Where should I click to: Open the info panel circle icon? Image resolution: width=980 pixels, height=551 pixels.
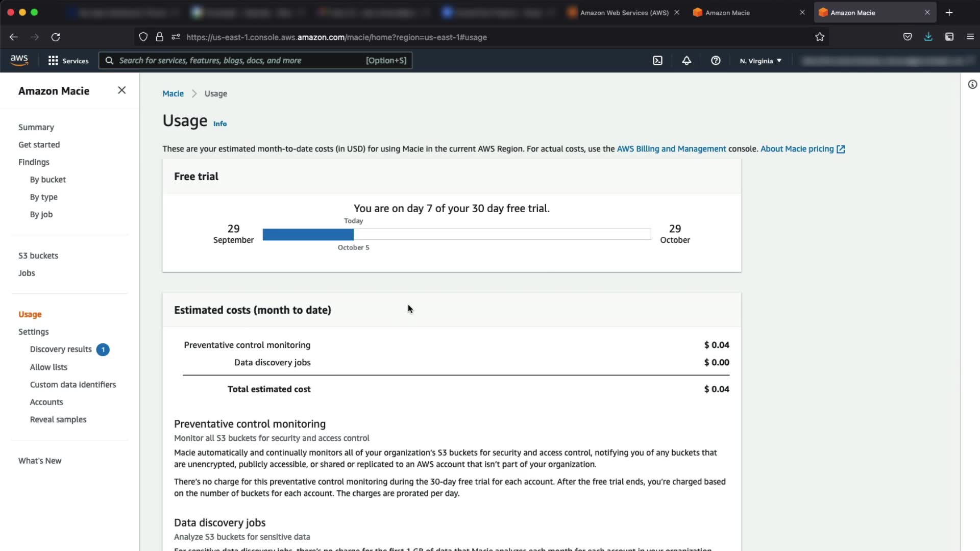(972, 85)
